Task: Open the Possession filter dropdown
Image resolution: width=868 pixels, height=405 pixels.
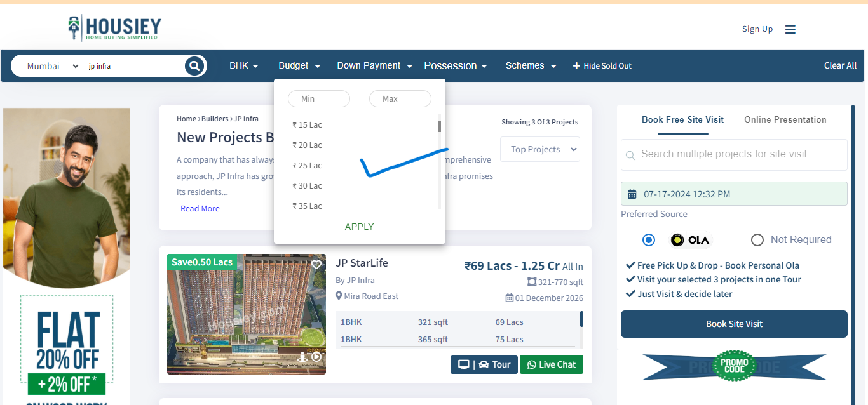Action: (456, 66)
